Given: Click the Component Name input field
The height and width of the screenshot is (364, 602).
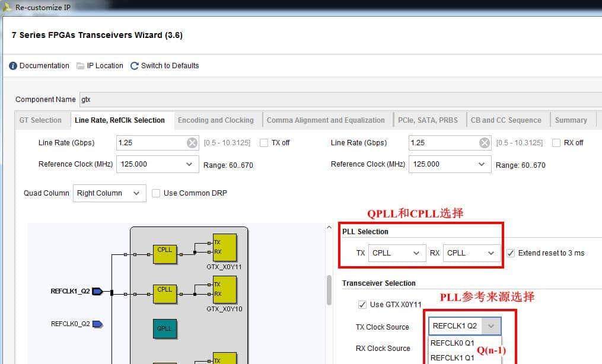Looking at the screenshot, I should pyautogui.click(x=338, y=100).
